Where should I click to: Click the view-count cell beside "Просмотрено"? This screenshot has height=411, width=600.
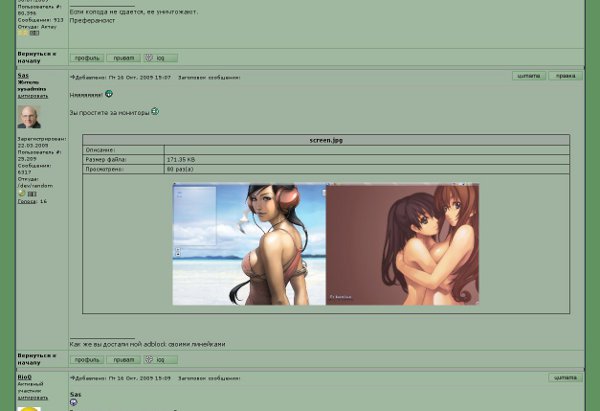[367, 169]
